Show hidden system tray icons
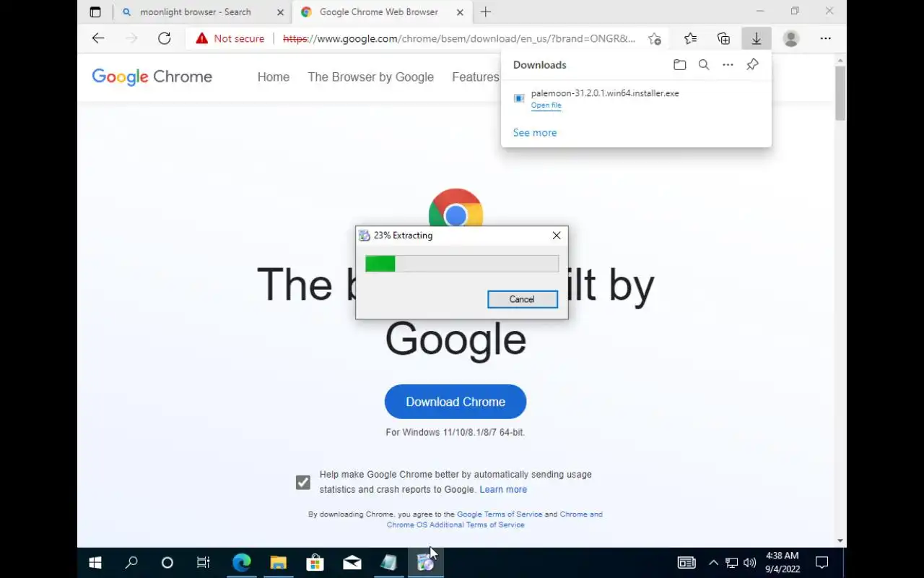This screenshot has width=924, height=578. [713, 563]
